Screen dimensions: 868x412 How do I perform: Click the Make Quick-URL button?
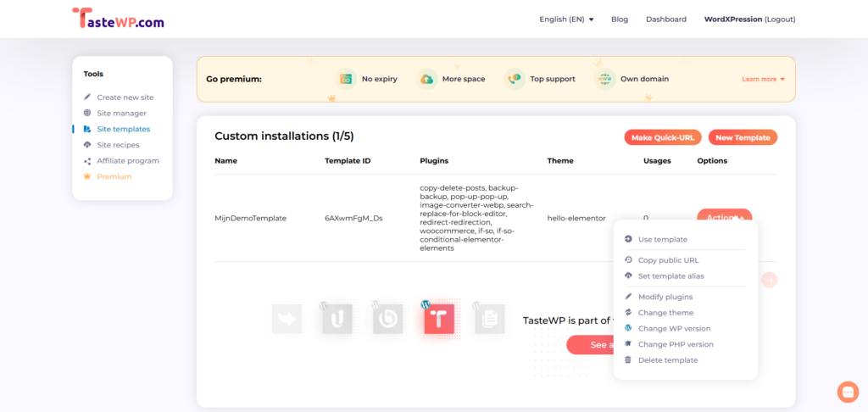(663, 137)
